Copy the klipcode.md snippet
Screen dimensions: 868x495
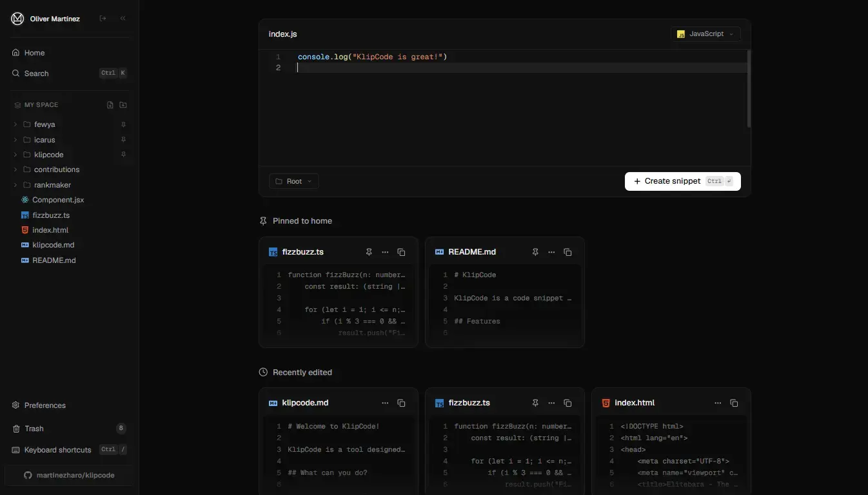(x=401, y=403)
